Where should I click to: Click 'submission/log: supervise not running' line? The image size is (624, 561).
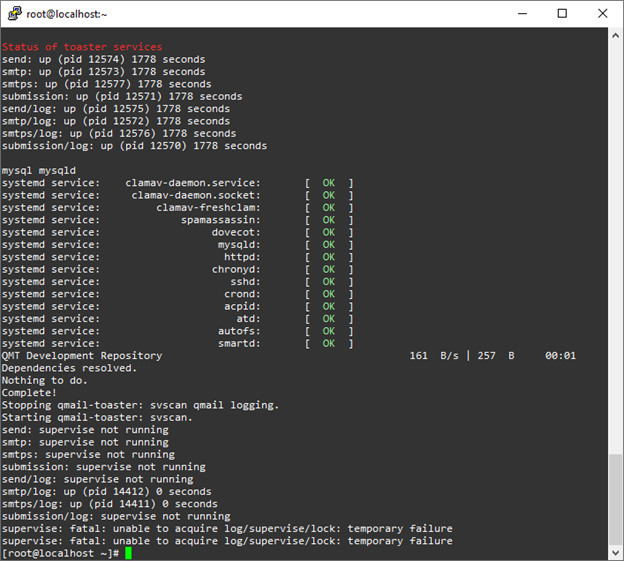pos(116,516)
